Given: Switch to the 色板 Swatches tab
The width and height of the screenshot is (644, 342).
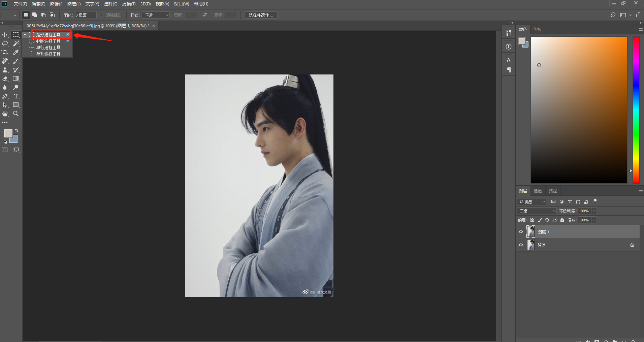Looking at the screenshot, I should [537, 29].
